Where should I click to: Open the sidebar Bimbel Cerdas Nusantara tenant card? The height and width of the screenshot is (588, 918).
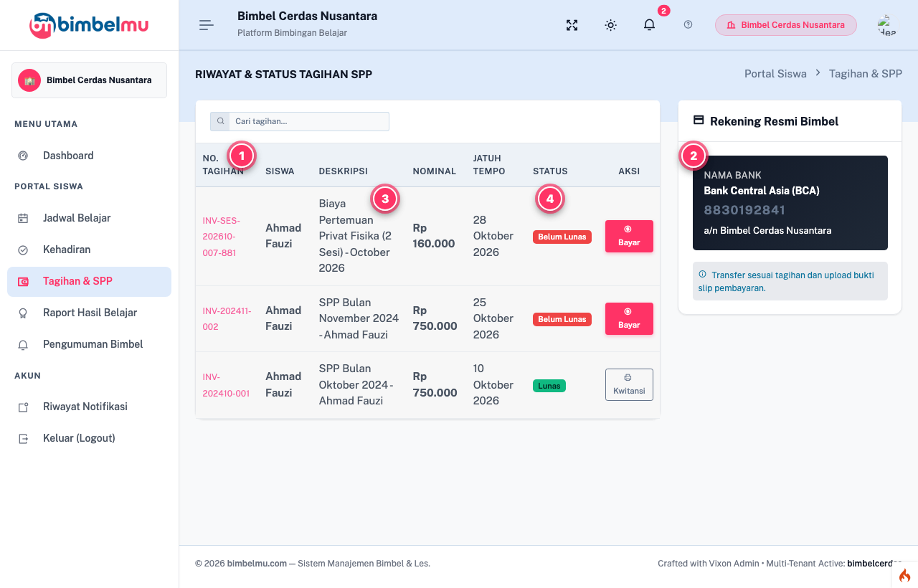(89, 80)
